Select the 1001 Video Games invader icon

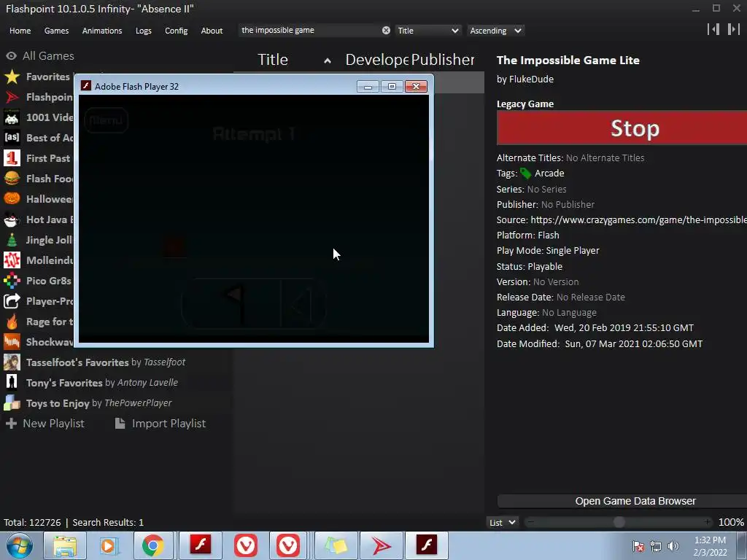point(12,117)
